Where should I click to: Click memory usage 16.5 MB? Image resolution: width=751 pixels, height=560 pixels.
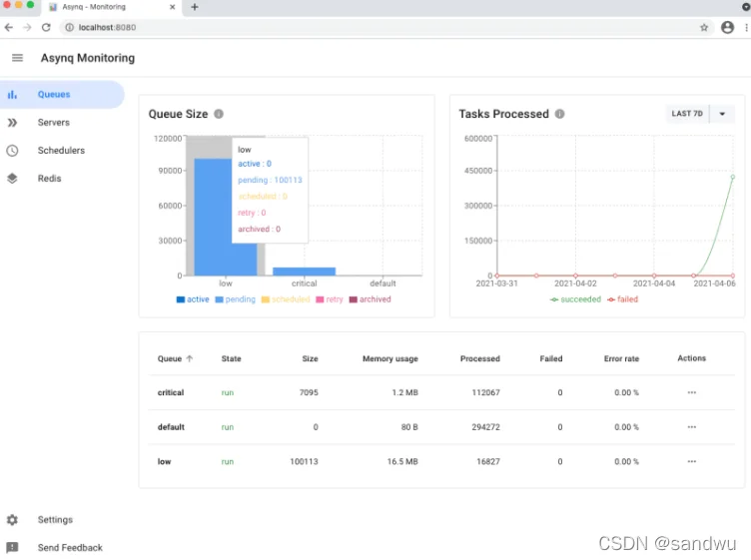tap(402, 461)
